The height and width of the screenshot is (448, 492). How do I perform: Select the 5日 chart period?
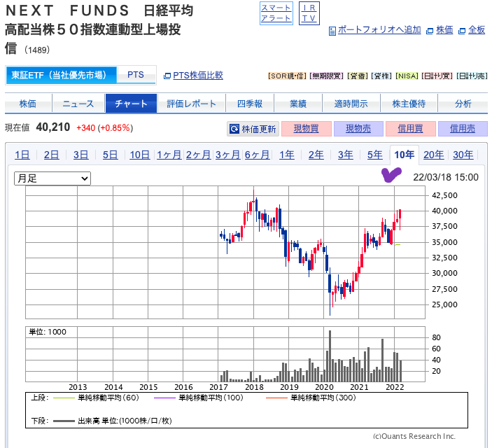[111, 155]
